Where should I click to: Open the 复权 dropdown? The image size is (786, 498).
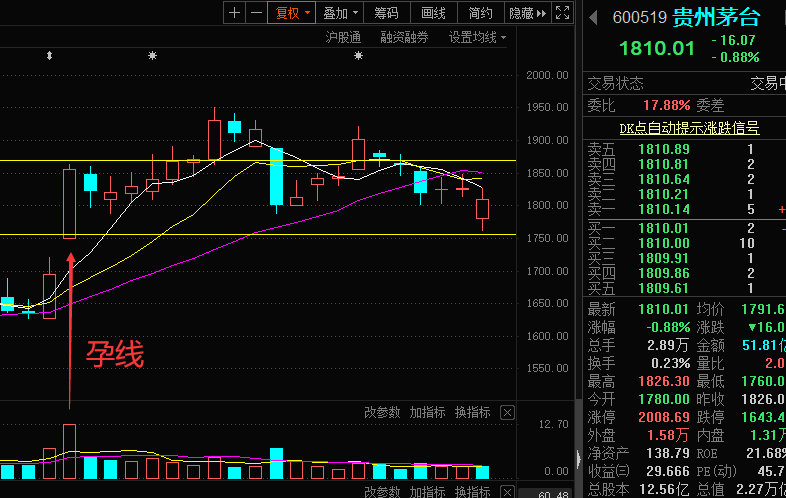point(291,13)
